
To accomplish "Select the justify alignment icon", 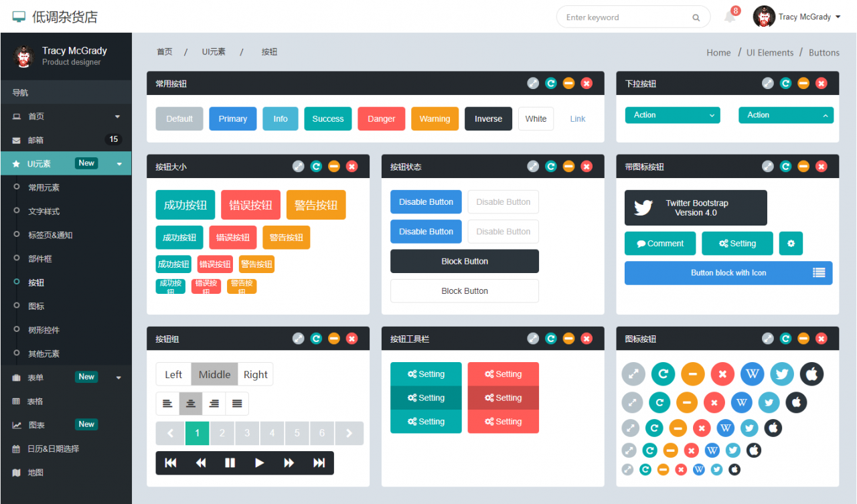I will [x=237, y=404].
